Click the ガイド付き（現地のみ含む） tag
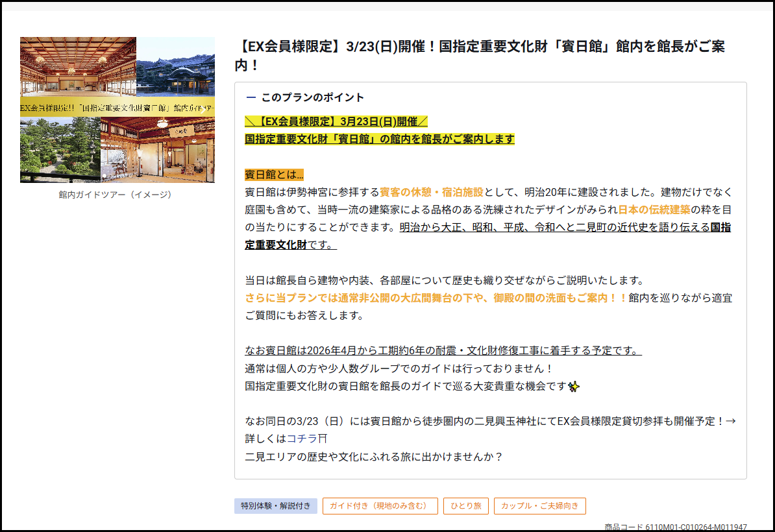Image resolution: width=775 pixels, height=532 pixels. point(380,506)
